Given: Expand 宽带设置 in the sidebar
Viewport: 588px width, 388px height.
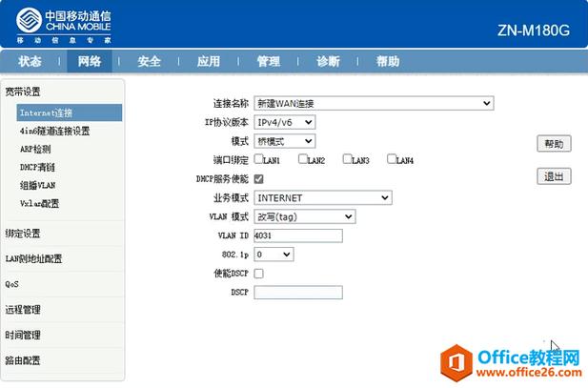Looking at the screenshot, I should click(23, 92).
